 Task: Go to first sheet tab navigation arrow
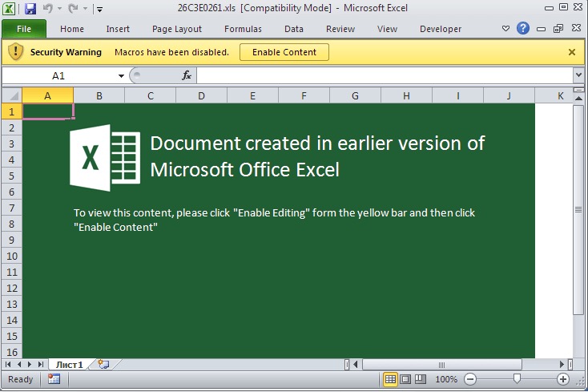[x=8, y=364]
